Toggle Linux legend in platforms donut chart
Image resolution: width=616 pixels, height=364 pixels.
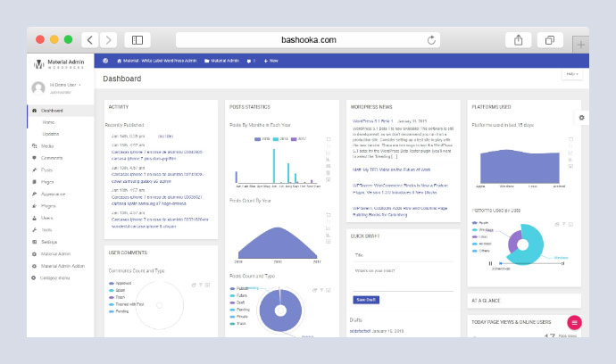480,236
